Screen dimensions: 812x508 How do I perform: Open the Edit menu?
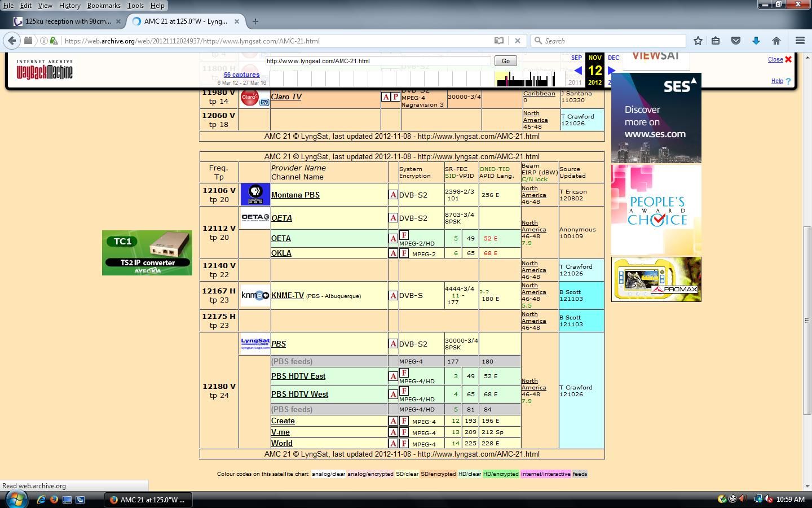pos(25,5)
